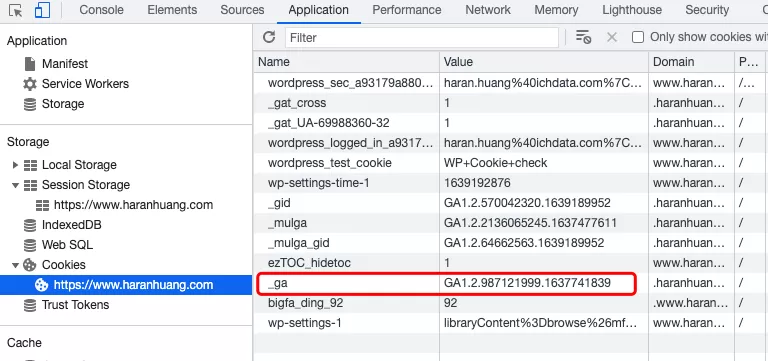Switch to the Network tab
This screenshot has height=361, width=768.
488,10
